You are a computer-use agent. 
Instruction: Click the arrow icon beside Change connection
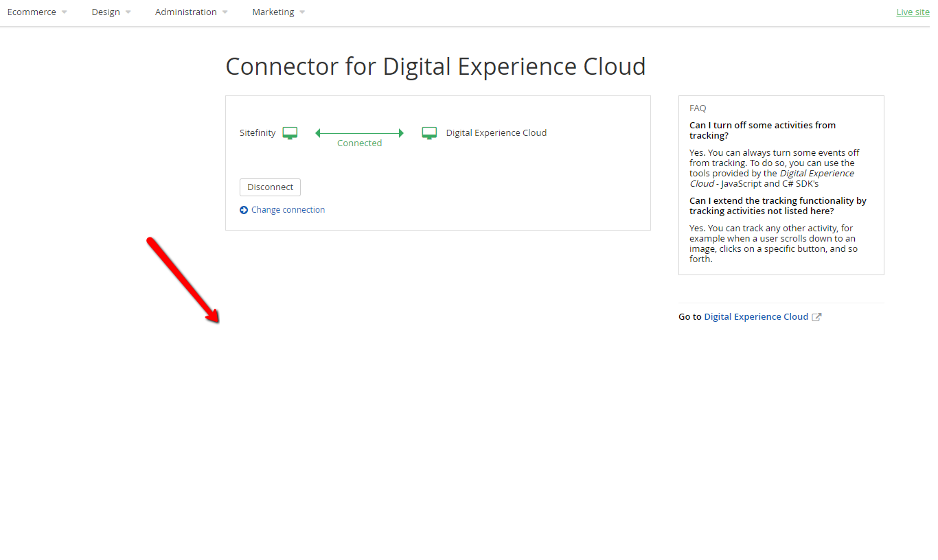[x=244, y=210]
